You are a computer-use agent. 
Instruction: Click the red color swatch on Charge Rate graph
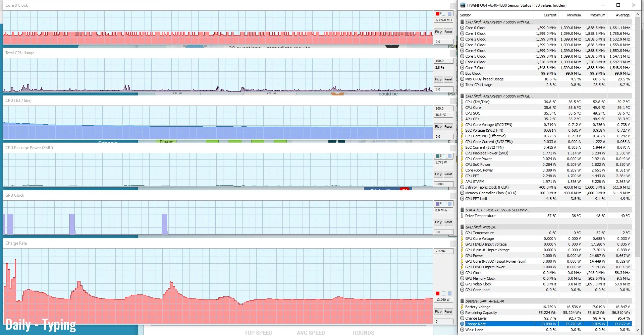tap(437, 293)
